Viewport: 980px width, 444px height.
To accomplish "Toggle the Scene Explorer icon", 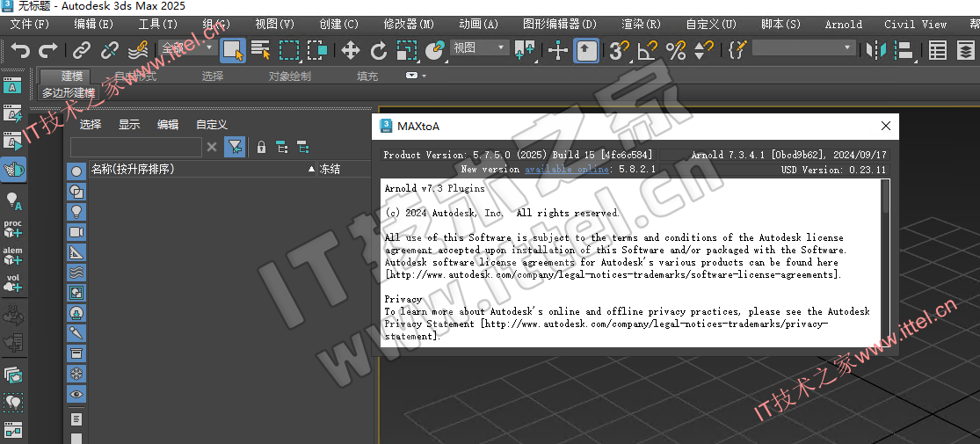I will click(937, 50).
